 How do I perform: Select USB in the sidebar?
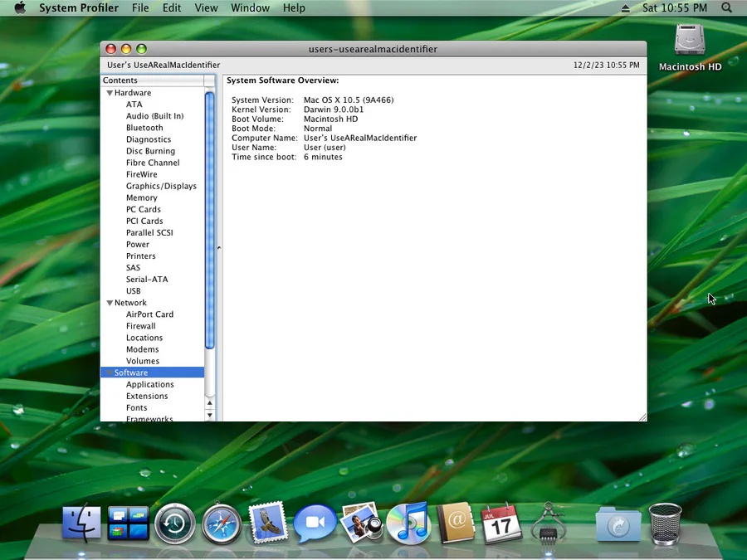(134, 291)
